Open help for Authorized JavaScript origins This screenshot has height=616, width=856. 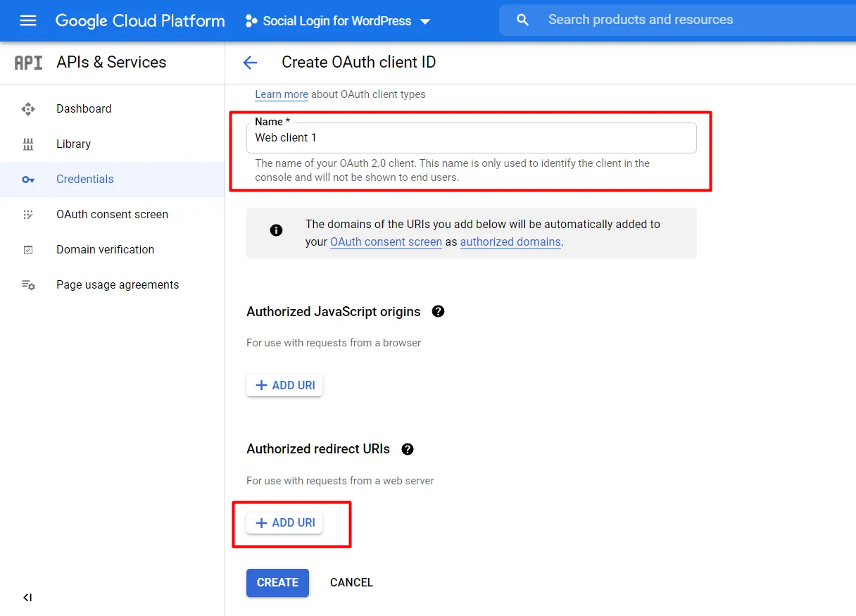439,311
